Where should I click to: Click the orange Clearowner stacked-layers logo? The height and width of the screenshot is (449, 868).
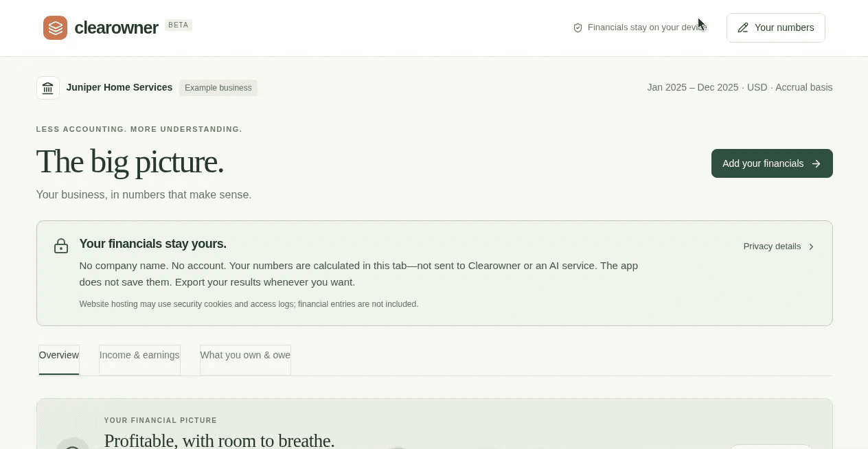click(55, 27)
